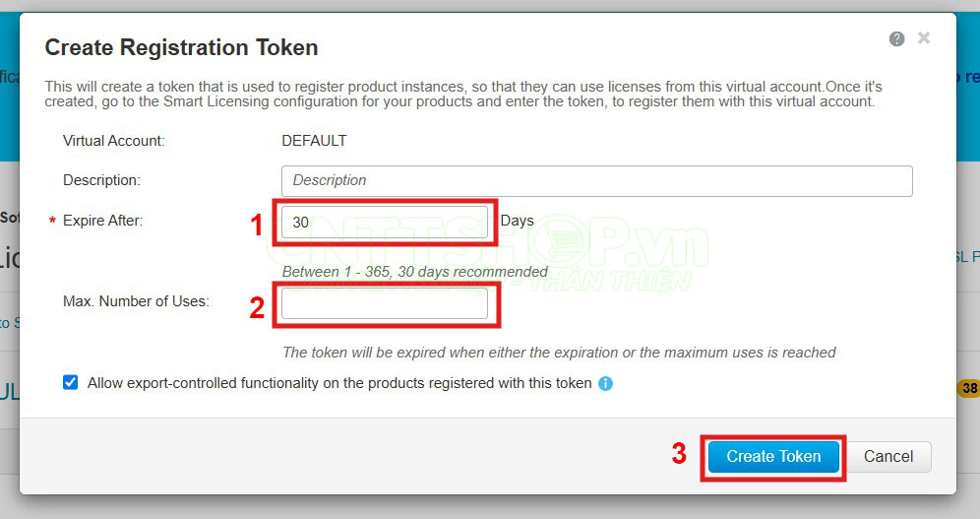Click the Description label
This screenshot has width=980, height=519.
[101, 180]
